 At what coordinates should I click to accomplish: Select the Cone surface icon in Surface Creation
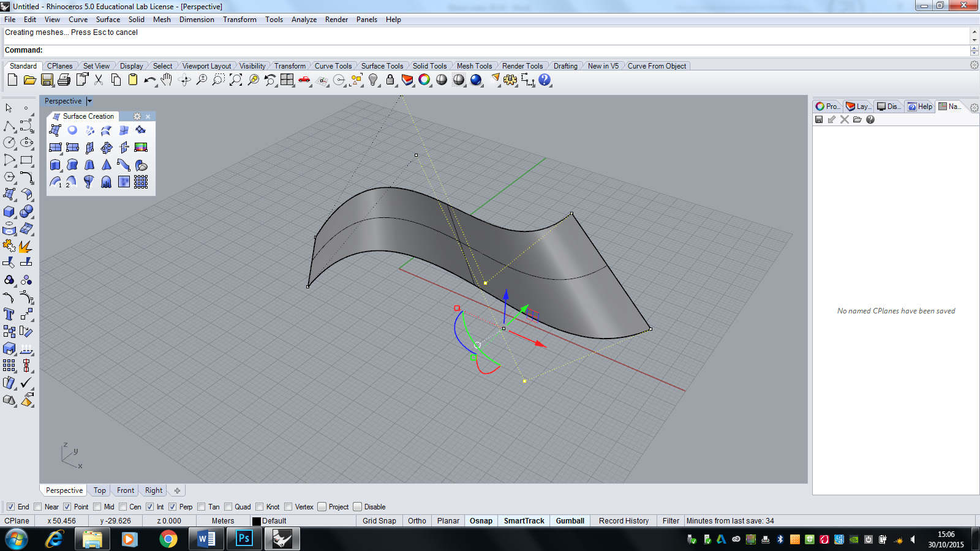(x=107, y=165)
